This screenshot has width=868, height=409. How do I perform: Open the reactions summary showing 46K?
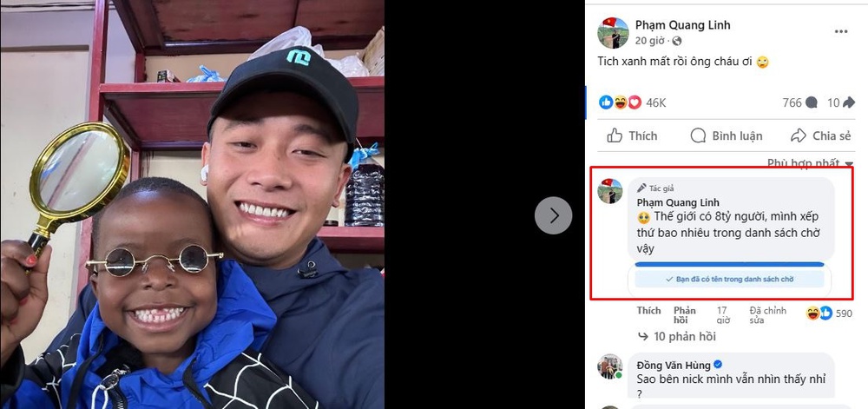pyautogui.click(x=632, y=102)
